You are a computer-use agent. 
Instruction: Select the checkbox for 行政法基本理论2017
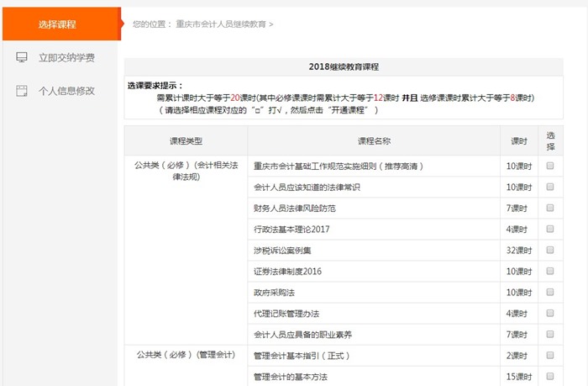pos(550,229)
